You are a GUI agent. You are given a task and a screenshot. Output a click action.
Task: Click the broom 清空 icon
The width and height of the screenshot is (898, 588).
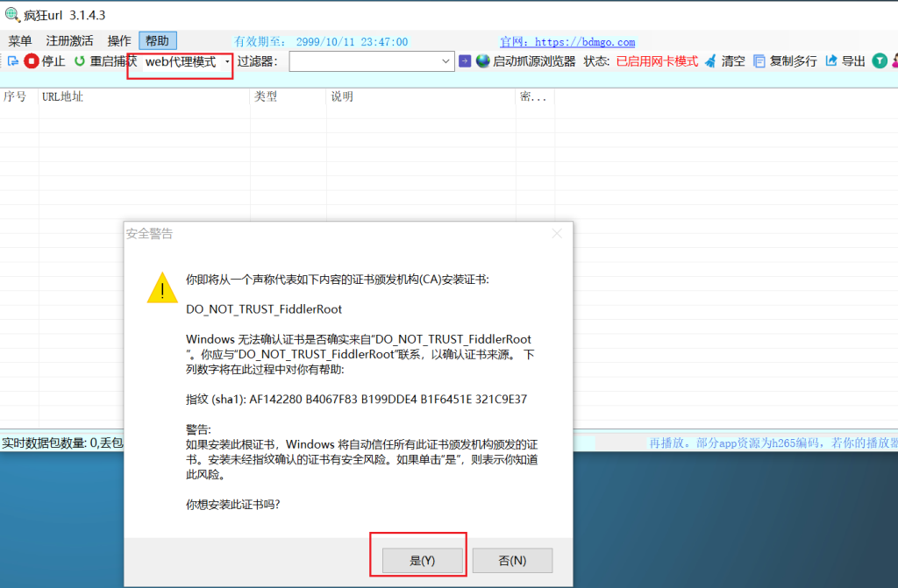pyautogui.click(x=710, y=61)
